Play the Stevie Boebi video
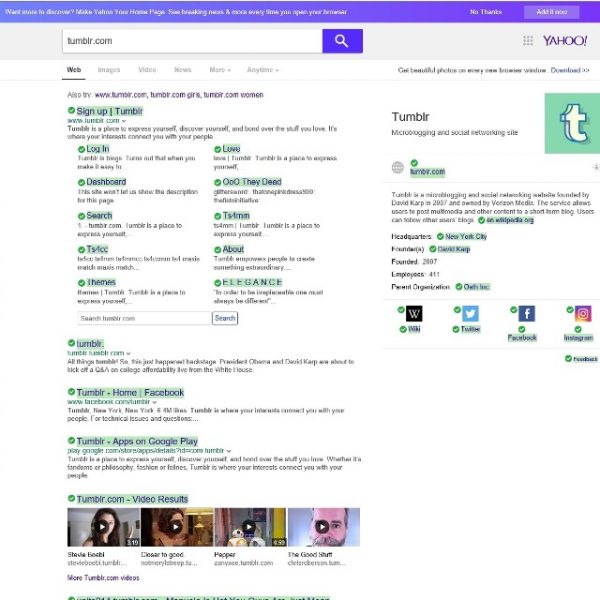 tap(103, 527)
